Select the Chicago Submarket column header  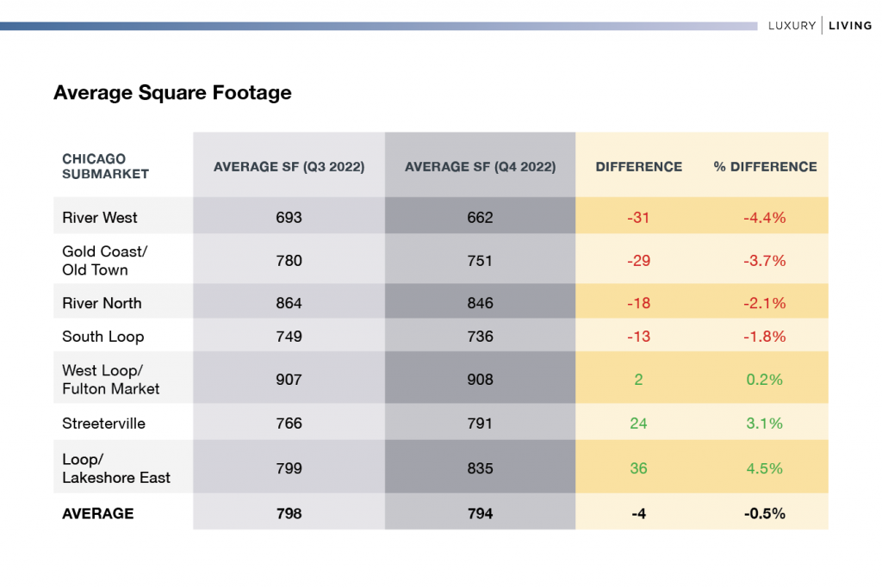tap(105, 166)
